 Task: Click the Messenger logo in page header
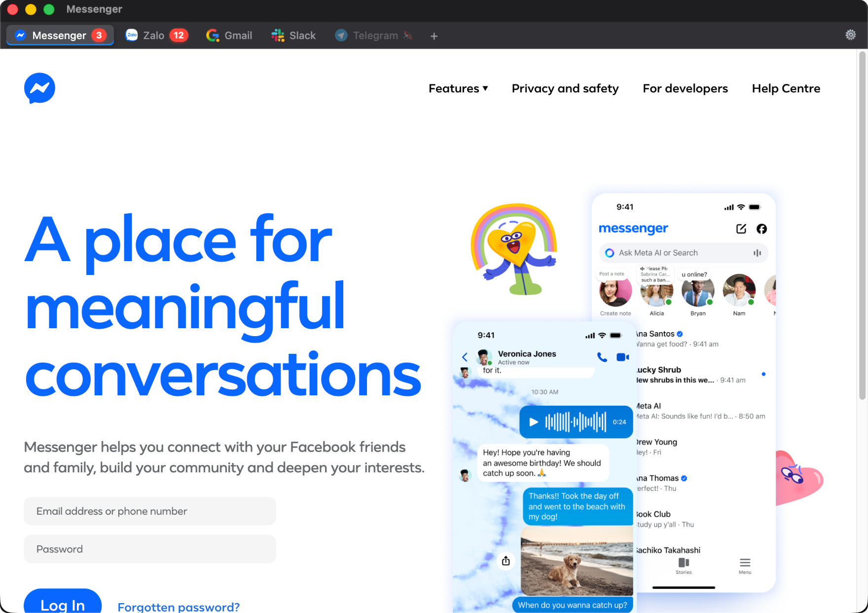[39, 88]
